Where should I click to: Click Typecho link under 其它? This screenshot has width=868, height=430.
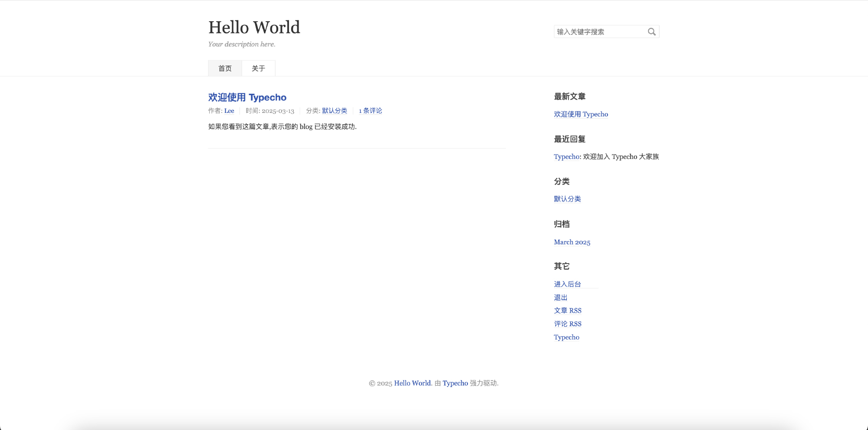click(x=566, y=337)
